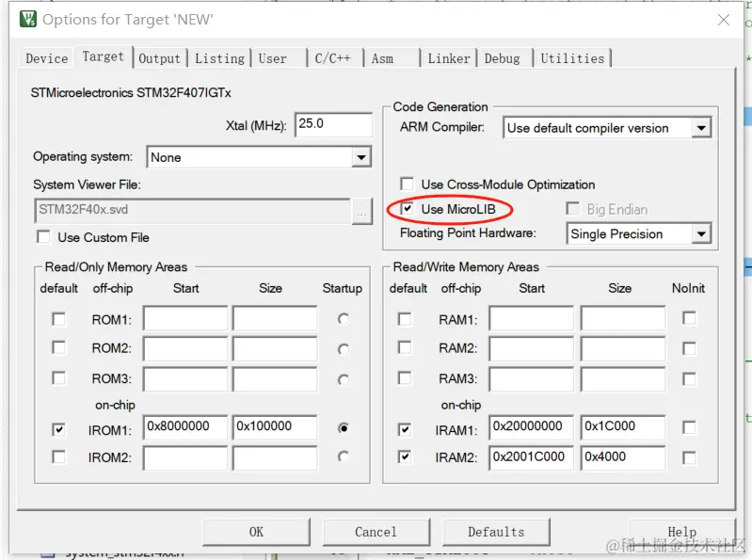The image size is (752, 560).
Task: Open the Debug tab
Action: pos(505,58)
